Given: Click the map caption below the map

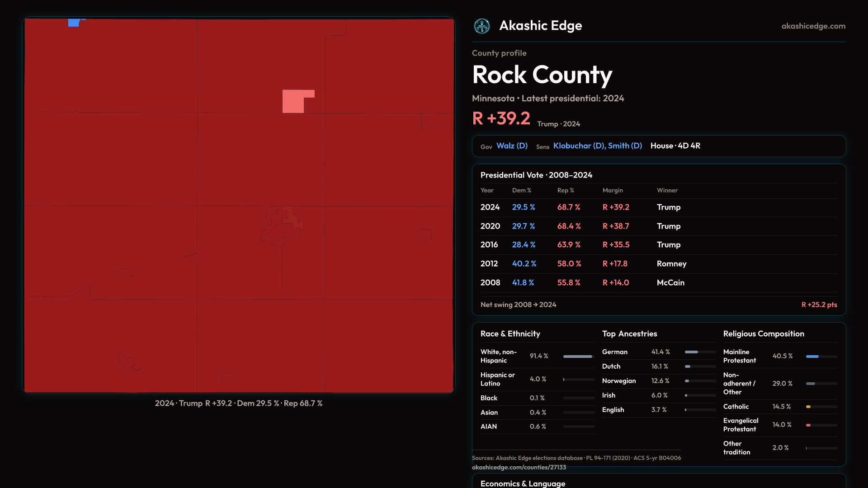Looking at the screenshot, I should coord(238,404).
